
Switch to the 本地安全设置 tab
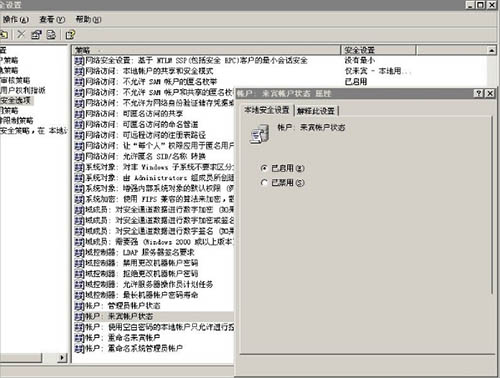click(267, 110)
